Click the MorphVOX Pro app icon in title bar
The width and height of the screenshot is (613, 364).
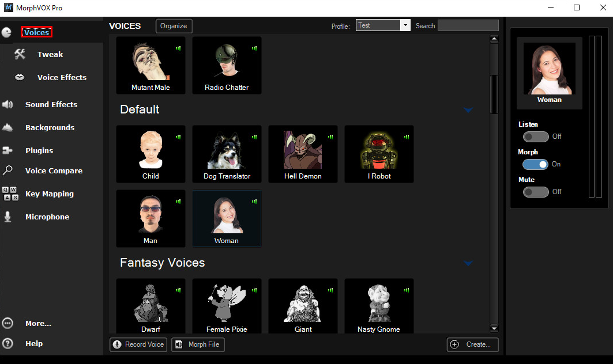pos(8,7)
